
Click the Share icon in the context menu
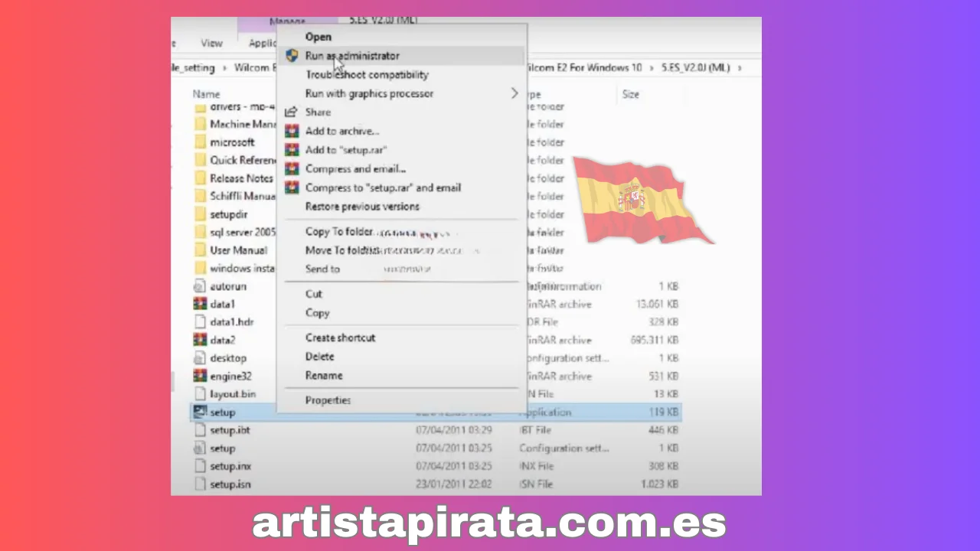pos(292,112)
